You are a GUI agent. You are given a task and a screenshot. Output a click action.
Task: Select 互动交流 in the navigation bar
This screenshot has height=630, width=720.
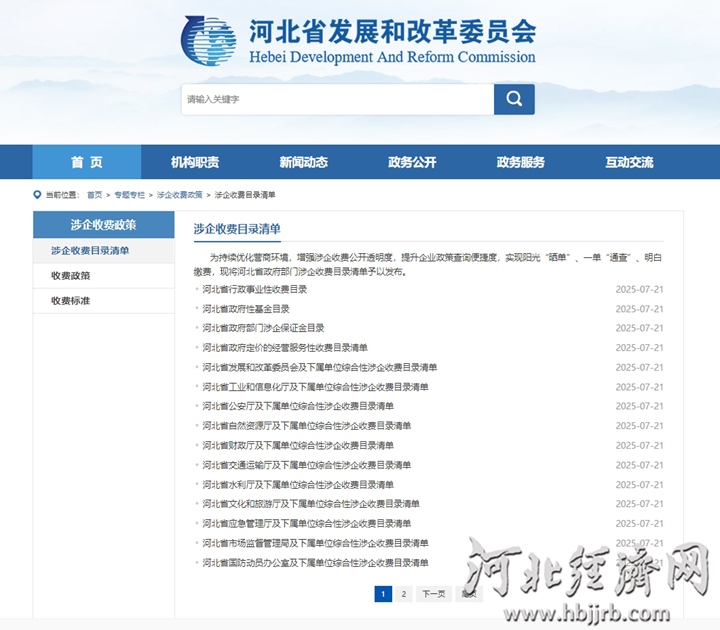point(629,162)
